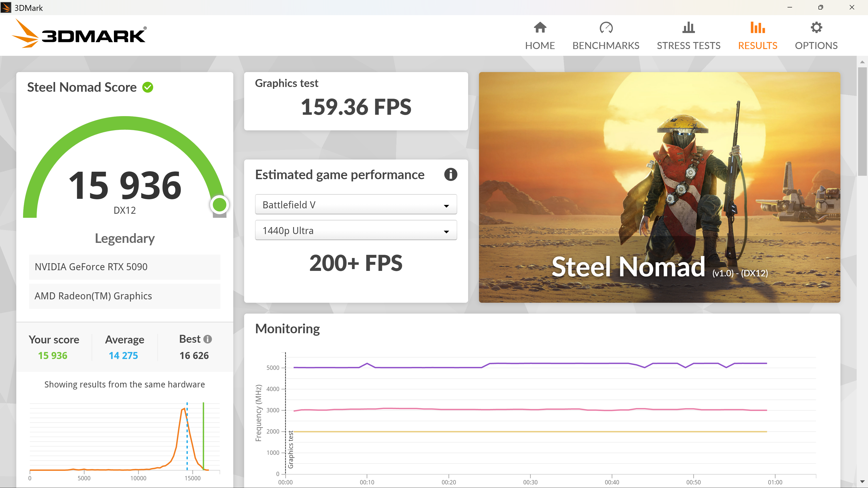This screenshot has width=868, height=488.
Task: Click the 3DMark title bar app icon
Action: coord(6,7)
